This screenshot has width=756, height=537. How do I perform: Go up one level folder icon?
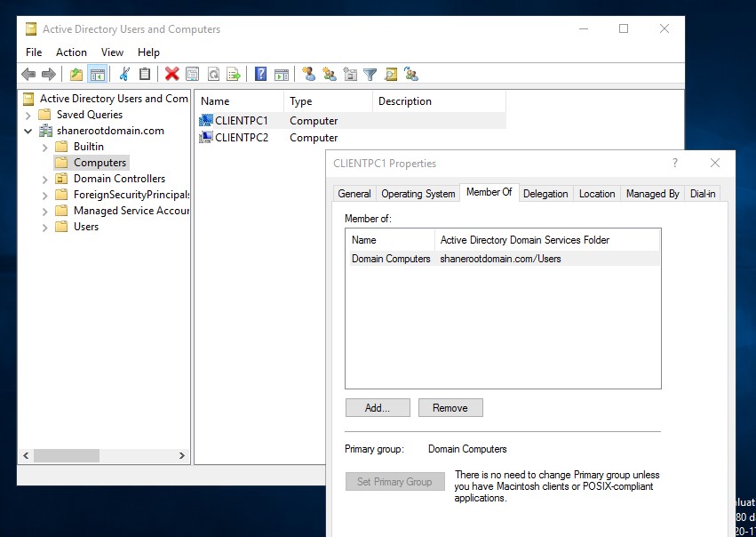76,75
